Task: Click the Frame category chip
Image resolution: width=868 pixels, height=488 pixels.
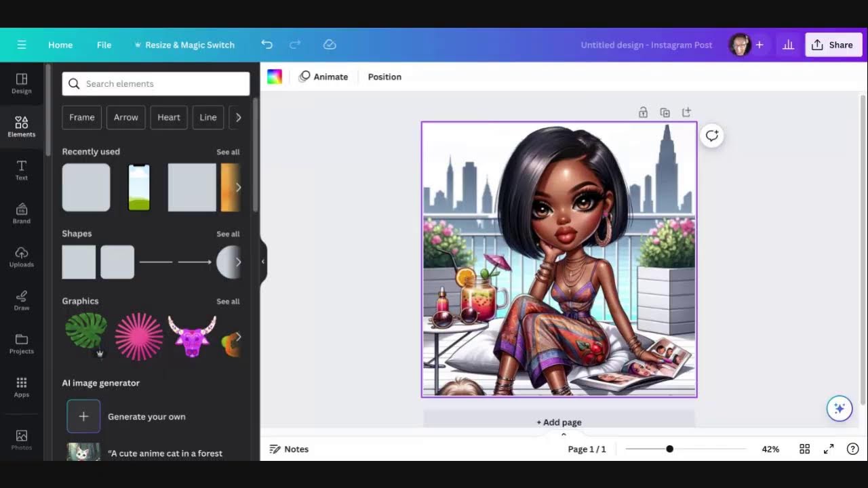Action: (82, 117)
